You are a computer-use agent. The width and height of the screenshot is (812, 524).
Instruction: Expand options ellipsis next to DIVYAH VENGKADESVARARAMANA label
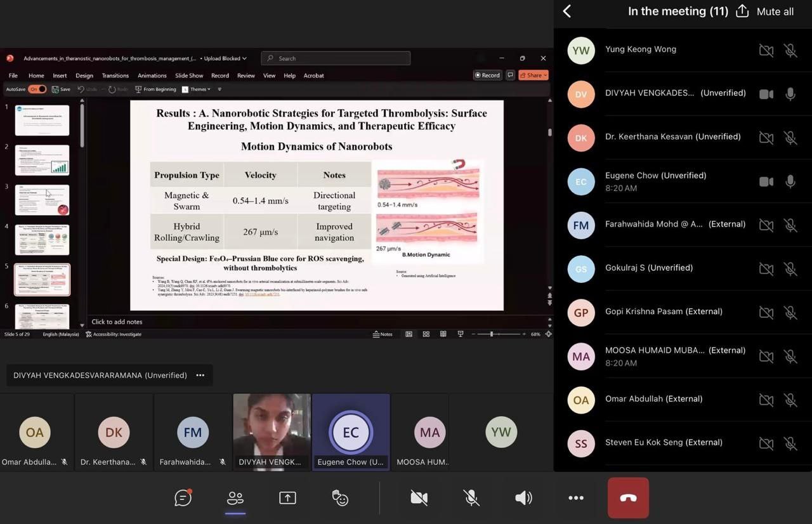click(x=200, y=375)
